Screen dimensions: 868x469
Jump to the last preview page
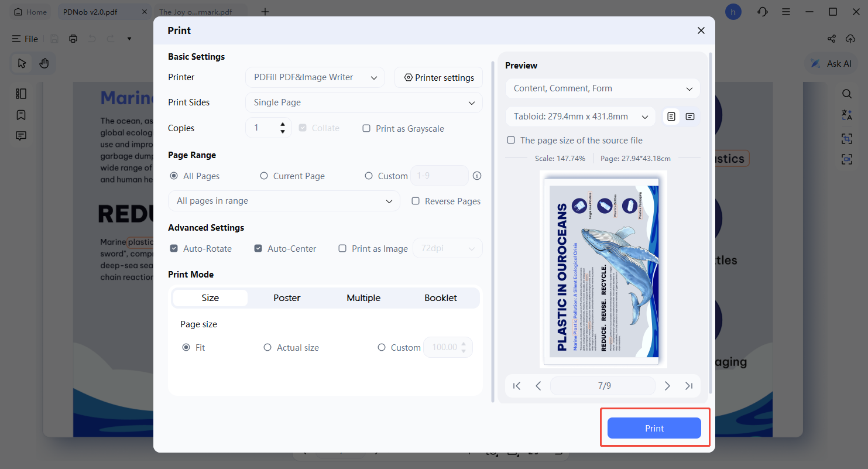click(x=688, y=385)
